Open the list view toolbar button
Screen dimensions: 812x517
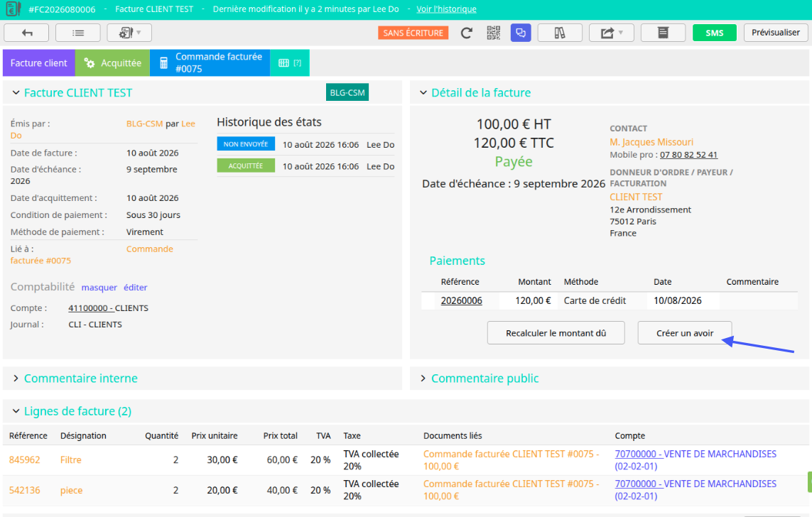[x=77, y=33]
